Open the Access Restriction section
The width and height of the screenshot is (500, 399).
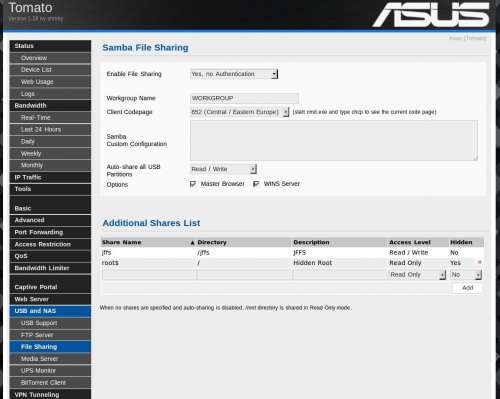tap(50, 244)
